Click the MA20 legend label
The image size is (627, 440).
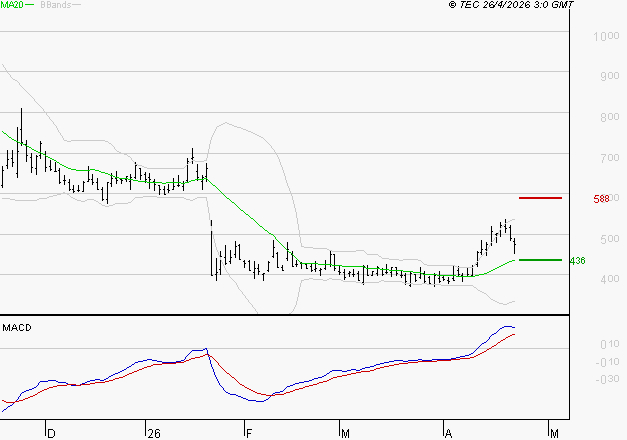coord(12,4)
